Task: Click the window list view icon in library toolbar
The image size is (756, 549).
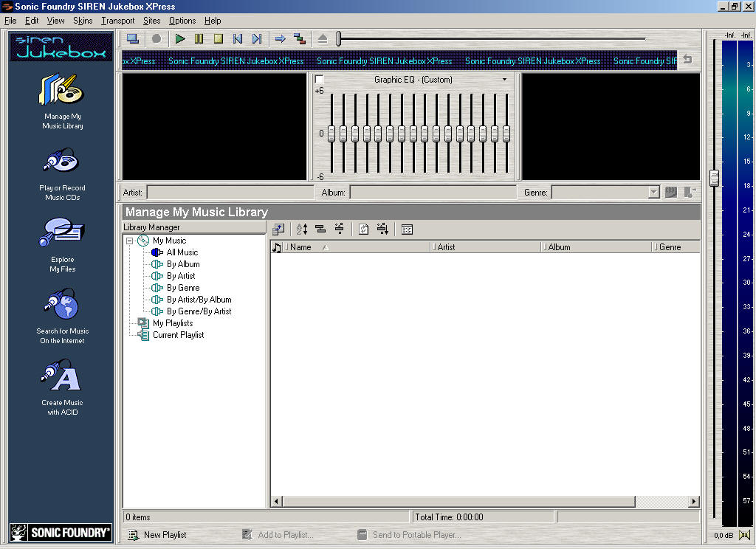Action: 407,229
